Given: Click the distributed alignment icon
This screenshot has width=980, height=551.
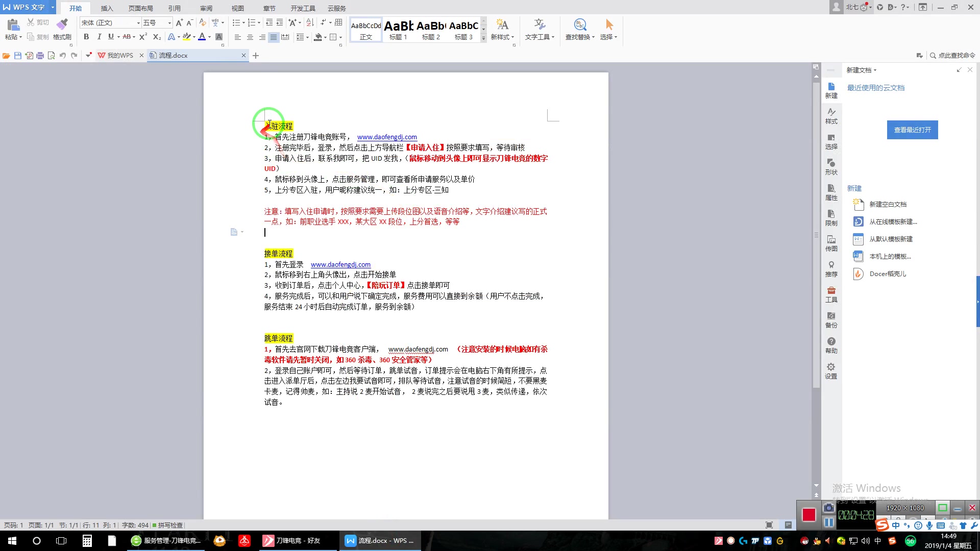Looking at the screenshot, I should tap(285, 37).
